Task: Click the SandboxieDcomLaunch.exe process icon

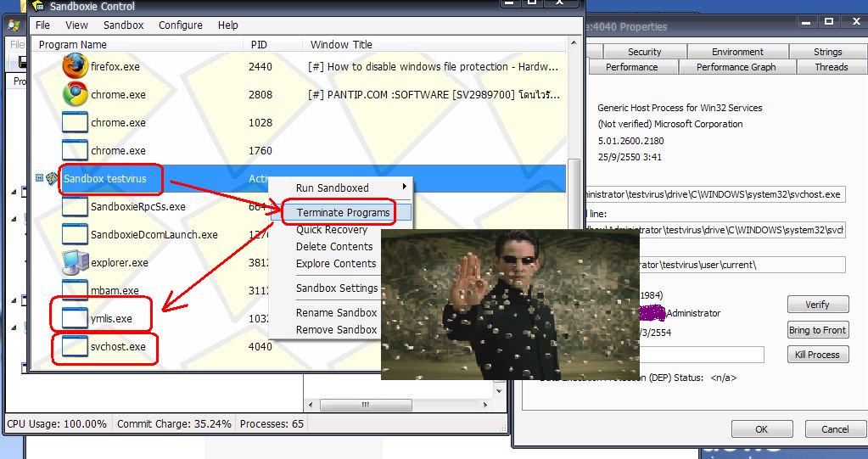Action: point(75,235)
